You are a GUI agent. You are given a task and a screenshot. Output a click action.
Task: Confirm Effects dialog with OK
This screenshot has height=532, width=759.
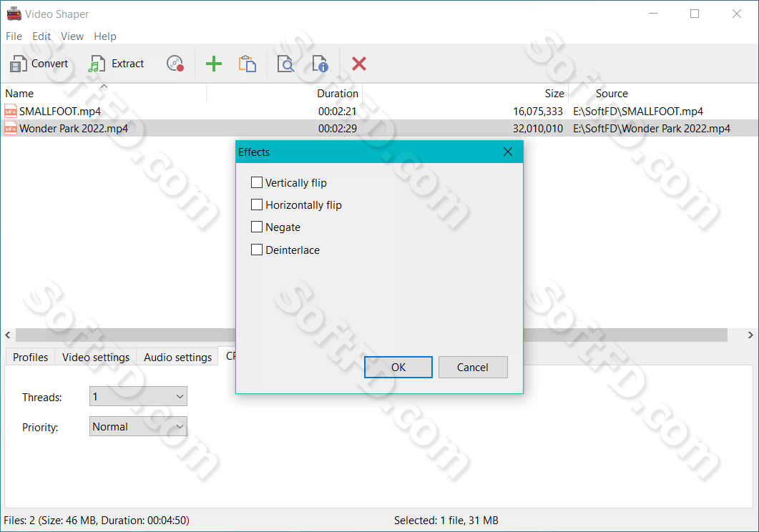coord(398,368)
